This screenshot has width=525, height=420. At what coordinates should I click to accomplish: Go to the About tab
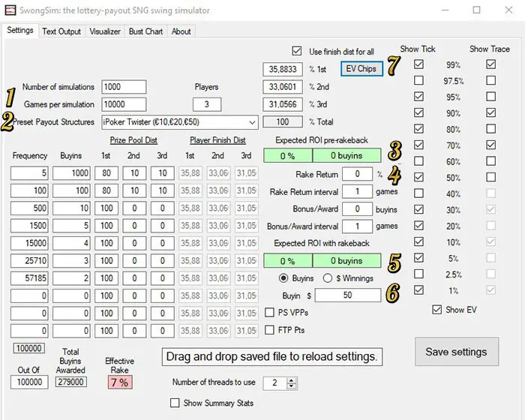[x=181, y=31]
